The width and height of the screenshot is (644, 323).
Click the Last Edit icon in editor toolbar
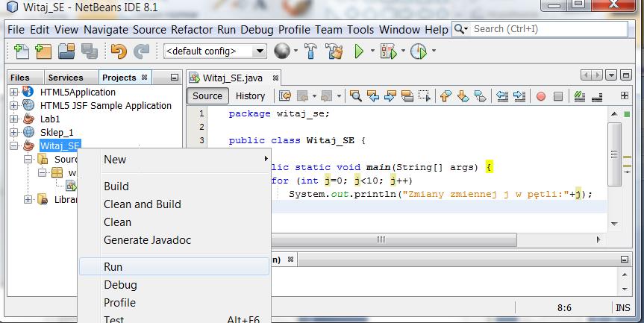tap(285, 96)
